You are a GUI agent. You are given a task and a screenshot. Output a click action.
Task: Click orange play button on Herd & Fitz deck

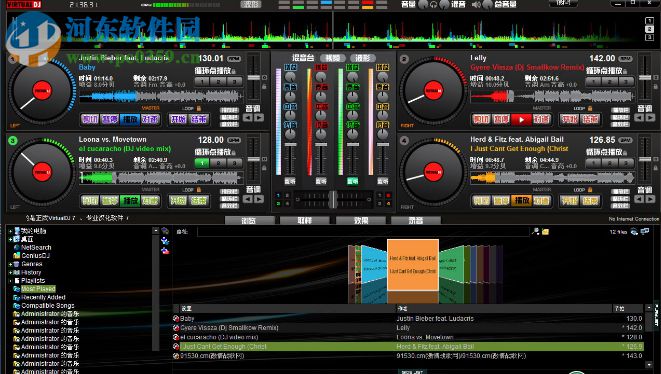(521, 201)
